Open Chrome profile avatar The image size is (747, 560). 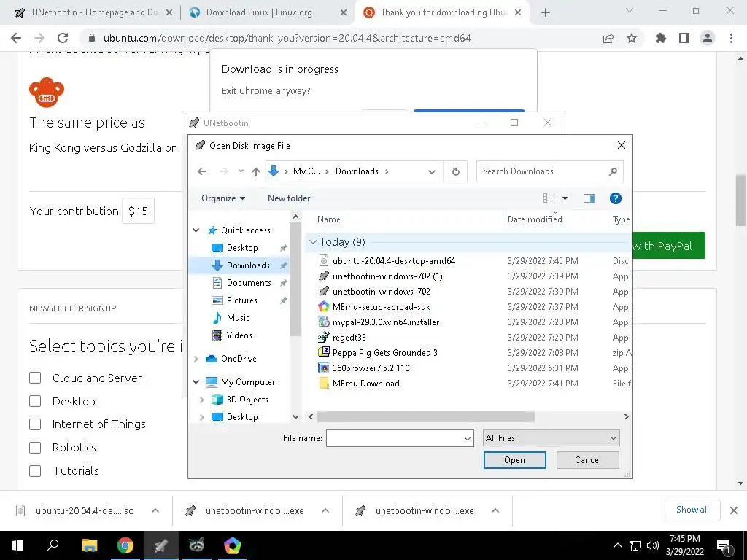tap(708, 38)
